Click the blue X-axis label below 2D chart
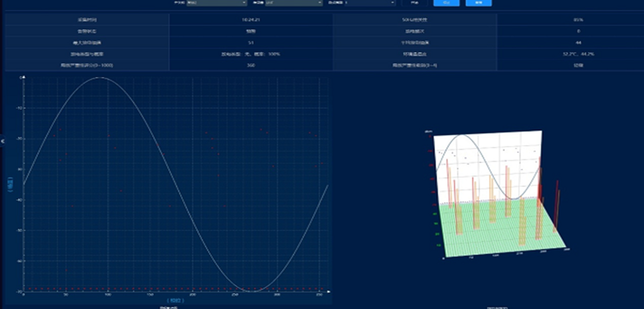 pos(176,300)
